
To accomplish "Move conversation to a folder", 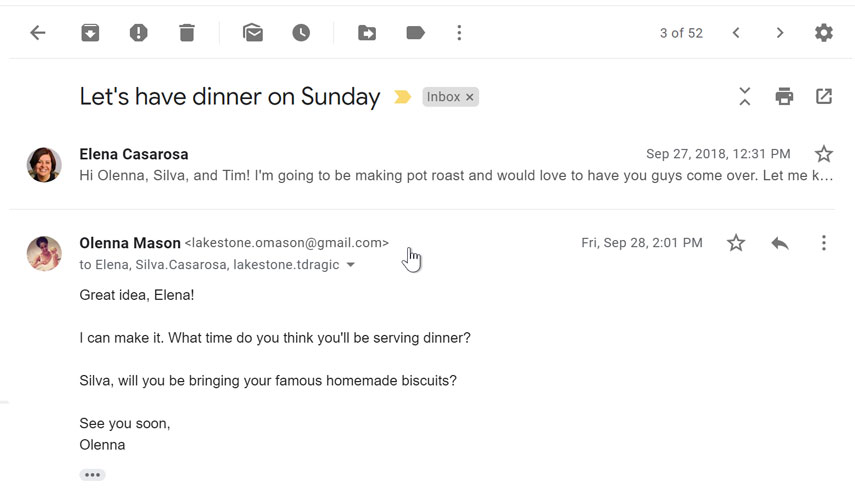I will [x=367, y=33].
